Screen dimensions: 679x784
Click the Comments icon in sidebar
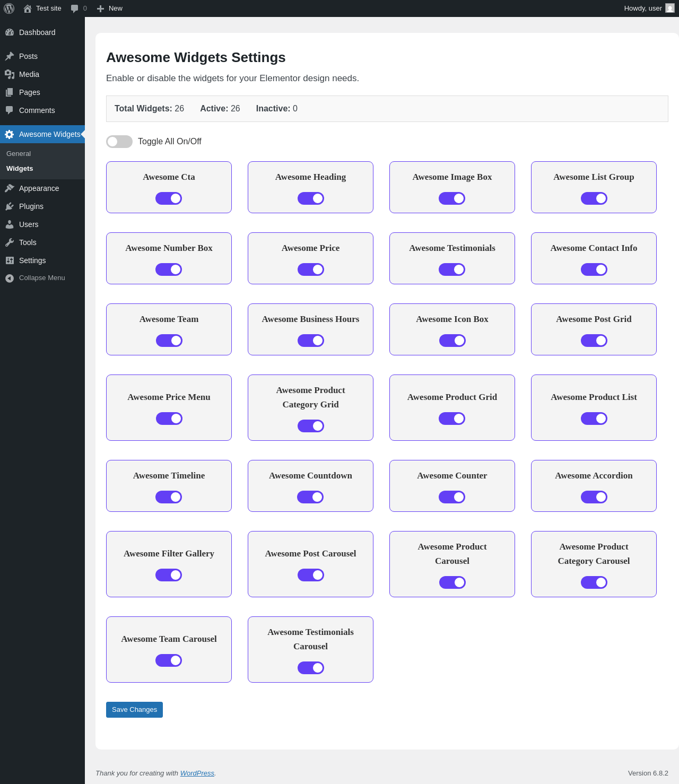10,110
